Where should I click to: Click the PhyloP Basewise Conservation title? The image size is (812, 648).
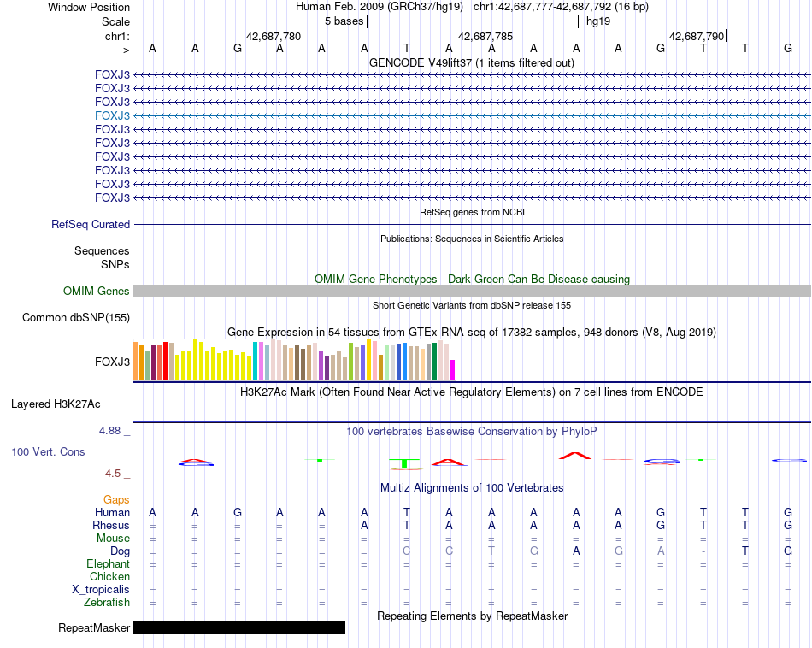pos(472,431)
